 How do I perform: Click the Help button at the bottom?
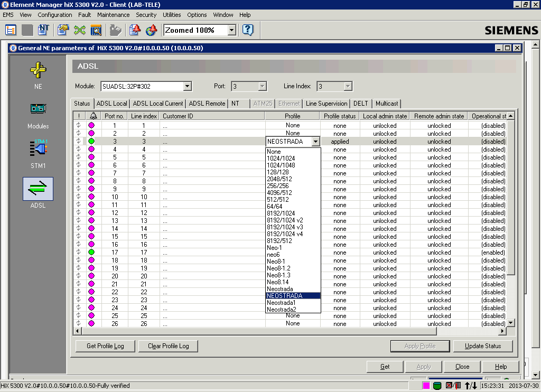coord(501,367)
